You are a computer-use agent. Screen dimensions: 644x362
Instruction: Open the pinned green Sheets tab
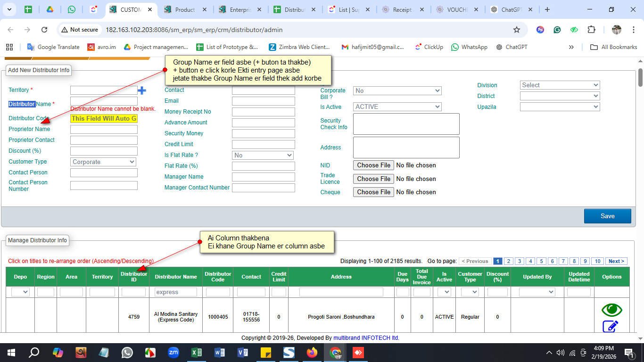(28, 9)
